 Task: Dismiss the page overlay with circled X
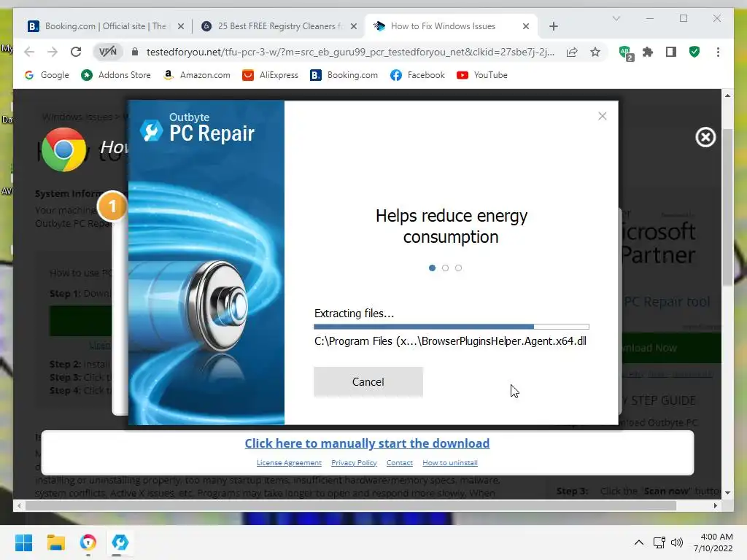pos(705,137)
